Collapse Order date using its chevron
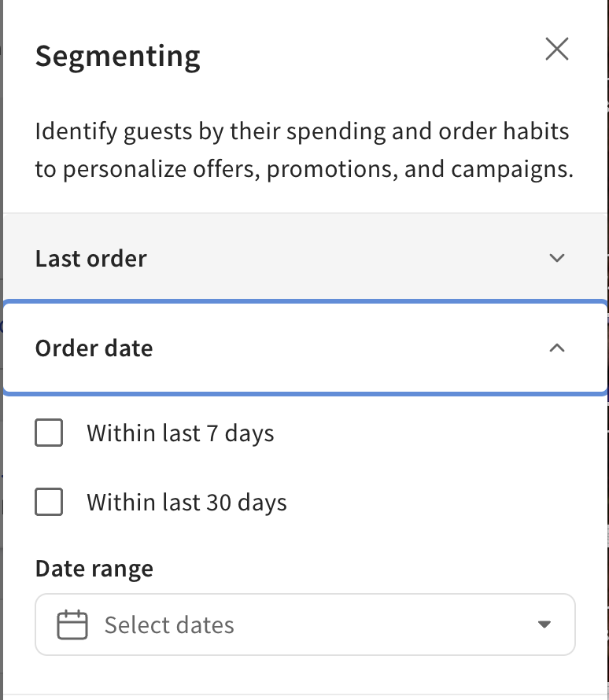 click(x=557, y=348)
